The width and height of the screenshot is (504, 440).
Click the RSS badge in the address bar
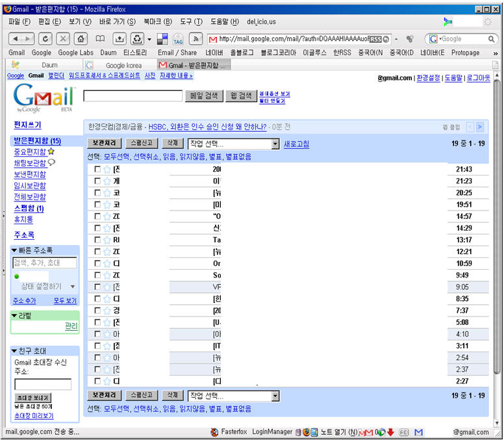375,39
